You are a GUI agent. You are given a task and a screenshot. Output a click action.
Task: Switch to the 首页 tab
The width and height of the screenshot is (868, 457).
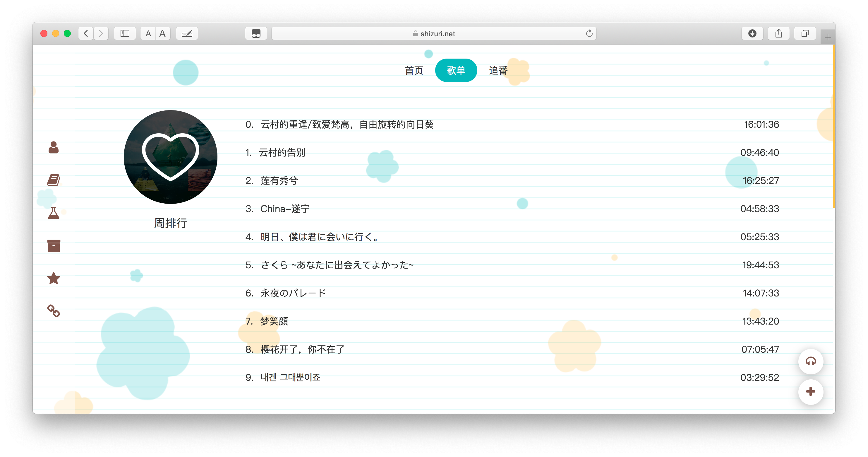[x=414, y=71]
